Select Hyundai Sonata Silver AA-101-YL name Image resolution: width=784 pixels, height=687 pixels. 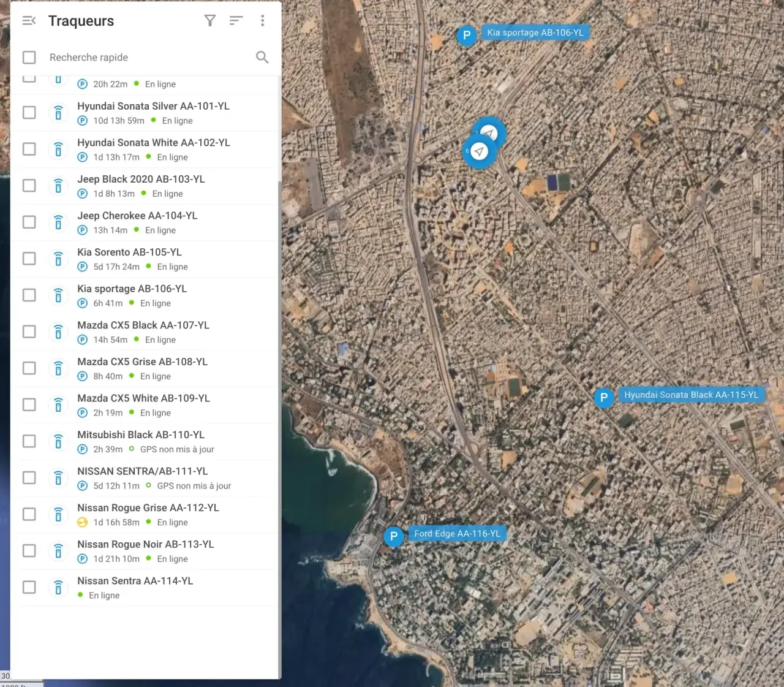(x=153, y=106)
